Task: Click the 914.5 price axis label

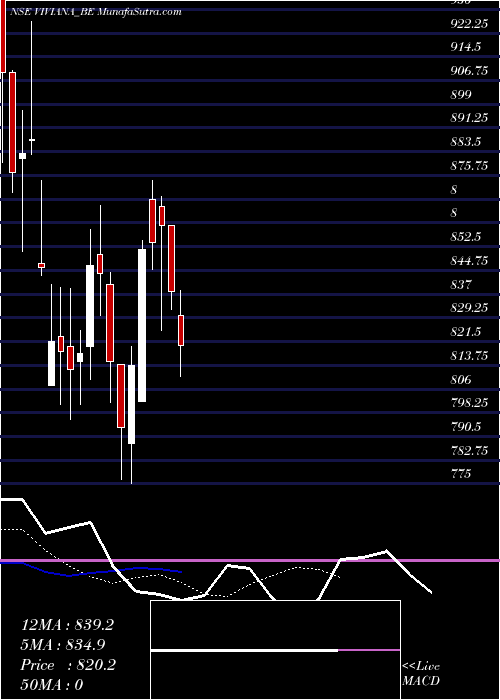Action: click(465, 48)
